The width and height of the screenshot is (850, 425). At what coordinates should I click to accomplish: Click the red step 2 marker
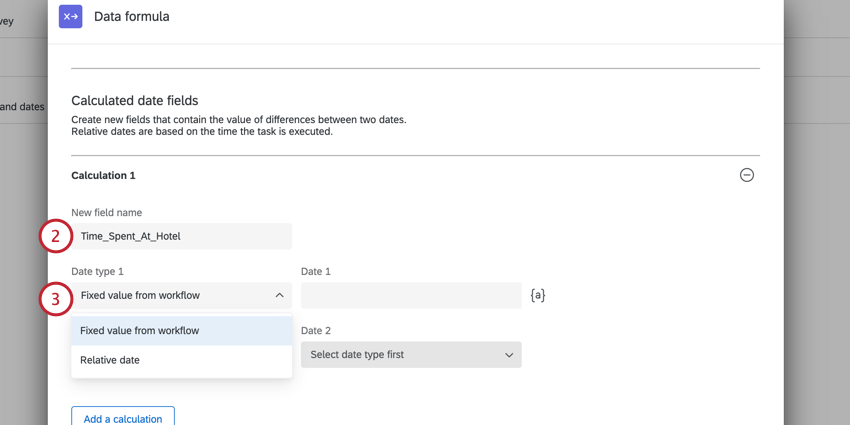pos(56,236)
